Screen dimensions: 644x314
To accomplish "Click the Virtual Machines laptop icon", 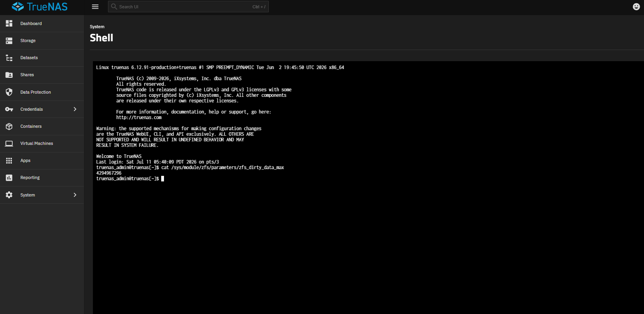I will [x=9, y=143].
